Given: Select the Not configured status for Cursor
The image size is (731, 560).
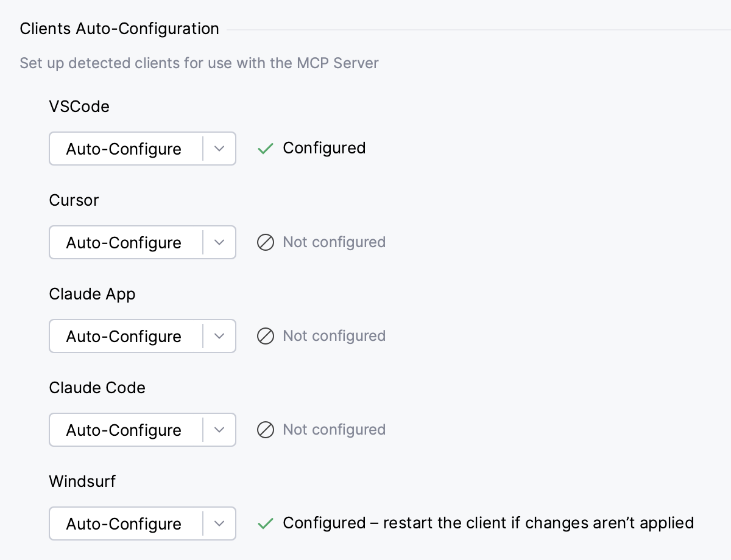Looking at the screenshot, I should (x=334, y=242).
